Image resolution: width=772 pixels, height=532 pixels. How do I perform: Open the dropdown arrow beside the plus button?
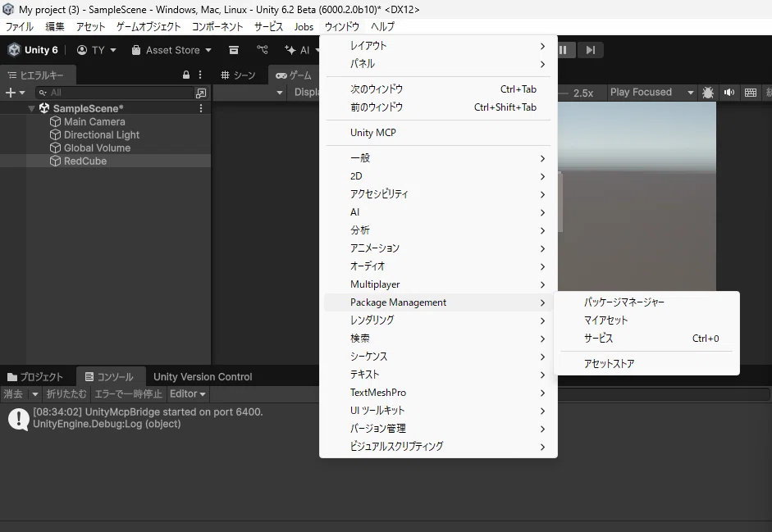pos(22,93)
